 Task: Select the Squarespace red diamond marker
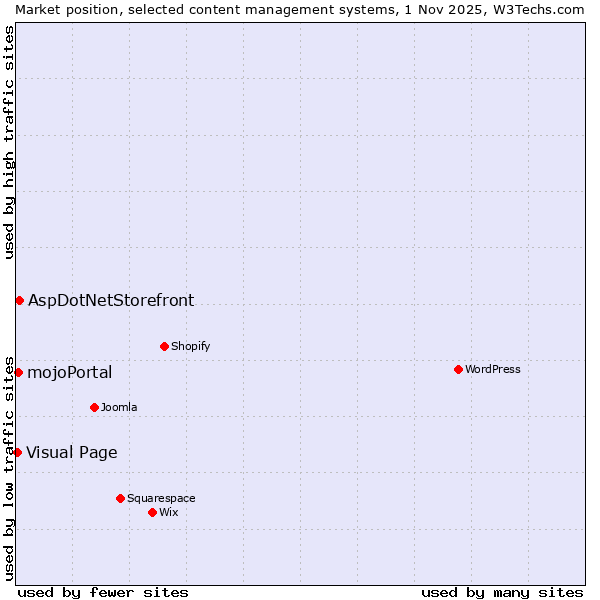(x=120, y=498)
